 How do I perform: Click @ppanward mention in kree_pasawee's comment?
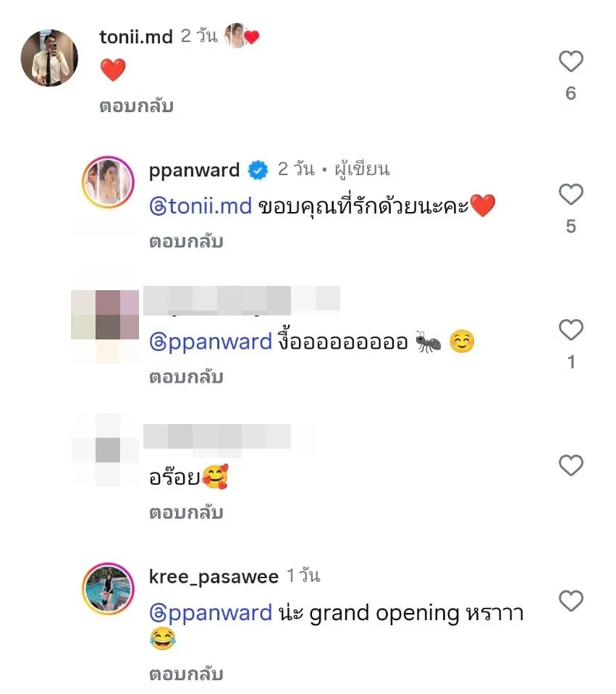point(211,614)
